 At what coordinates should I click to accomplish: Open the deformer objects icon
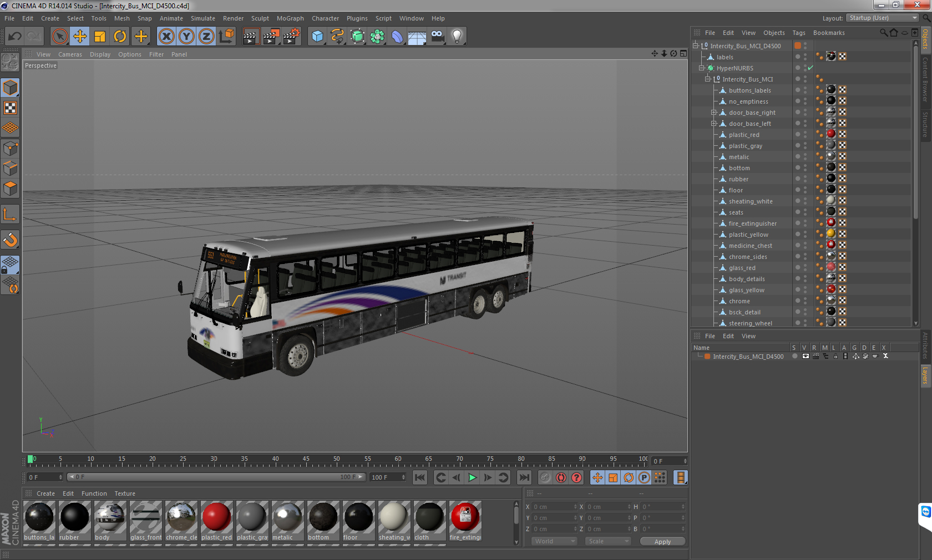[x=398, y=37]
